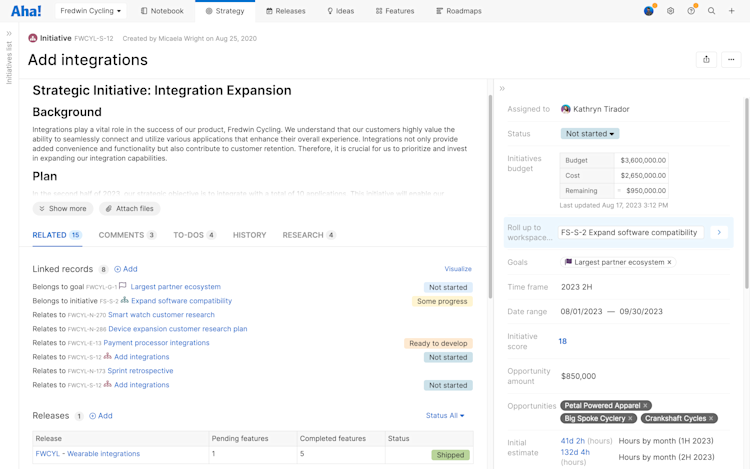Switch to the HISTORY tab
This screenshot has height=469, width=750.
pyautogui.click(x=249, y=235)
